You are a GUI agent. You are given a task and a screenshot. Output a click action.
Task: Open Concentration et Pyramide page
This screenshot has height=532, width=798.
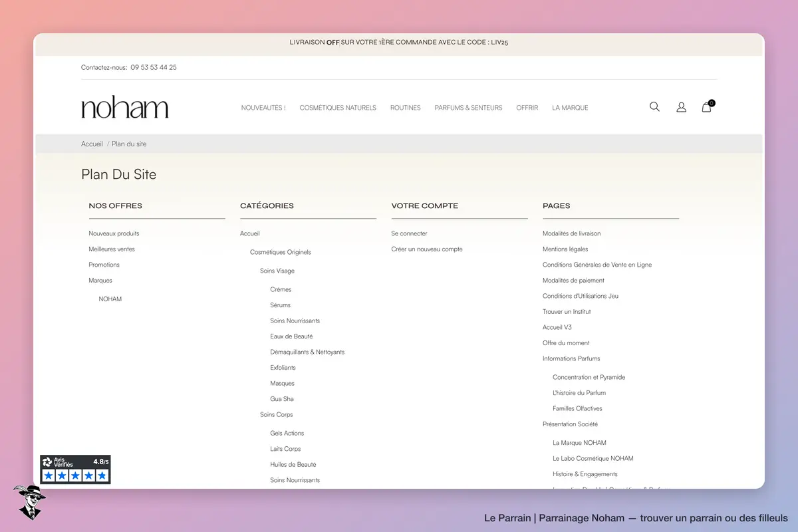pos(589,377)
